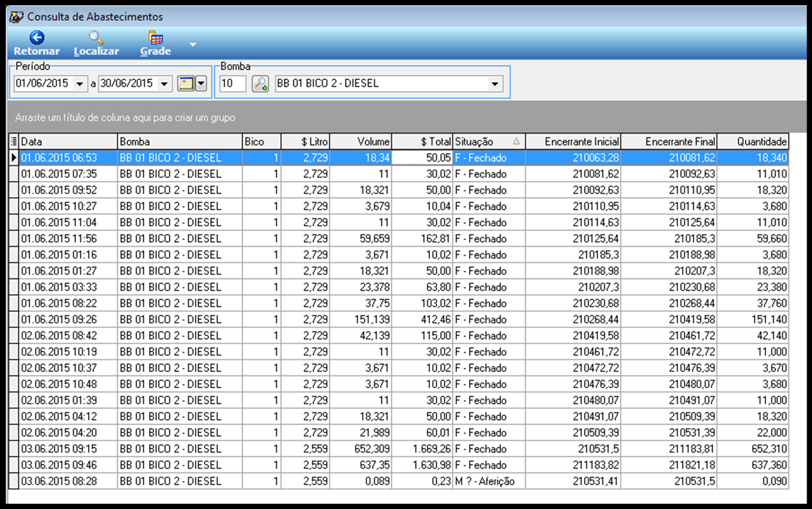This screenshot has height=509, width=812.
Task: Expand the period preset arrow next to calendar
Action: (201, 84)
